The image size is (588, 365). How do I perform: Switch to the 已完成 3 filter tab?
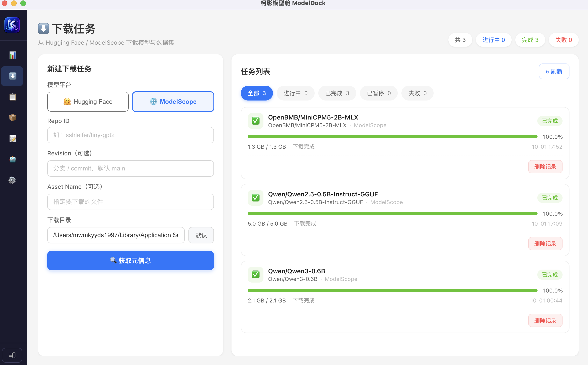click(x=337, y=93)
